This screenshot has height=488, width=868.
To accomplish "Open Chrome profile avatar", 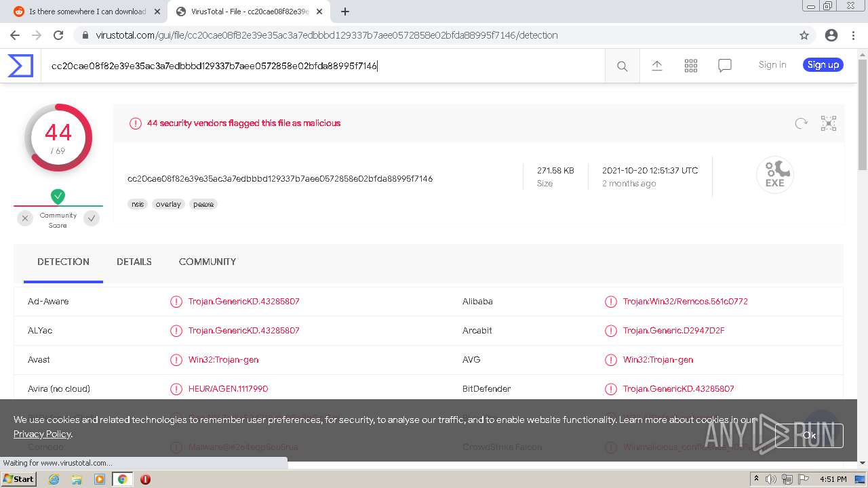I will 831,35.
